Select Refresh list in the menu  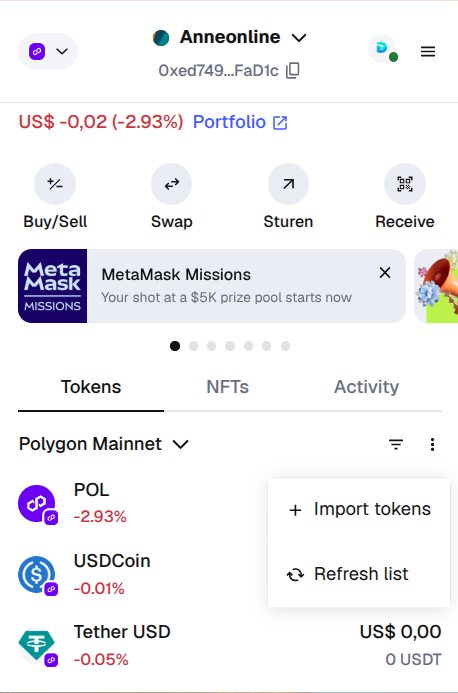coord(359,574)
